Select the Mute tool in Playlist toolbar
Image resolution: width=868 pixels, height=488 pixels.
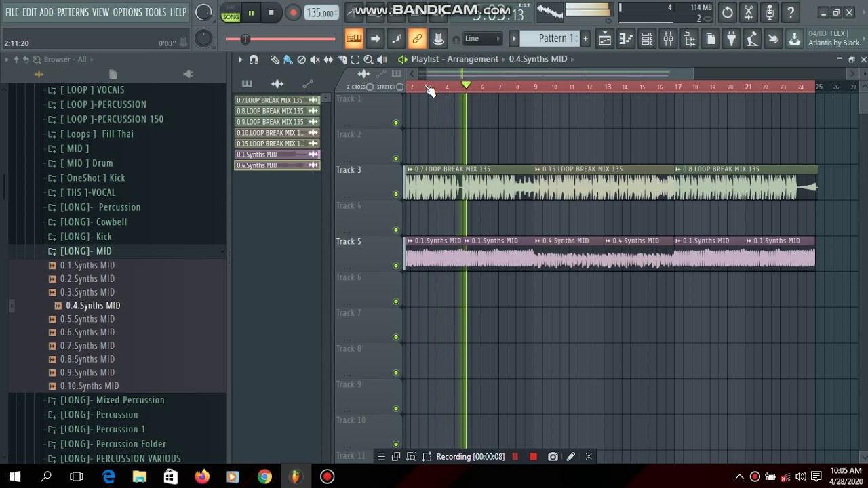pyautogui.click(x=315, y=60)
